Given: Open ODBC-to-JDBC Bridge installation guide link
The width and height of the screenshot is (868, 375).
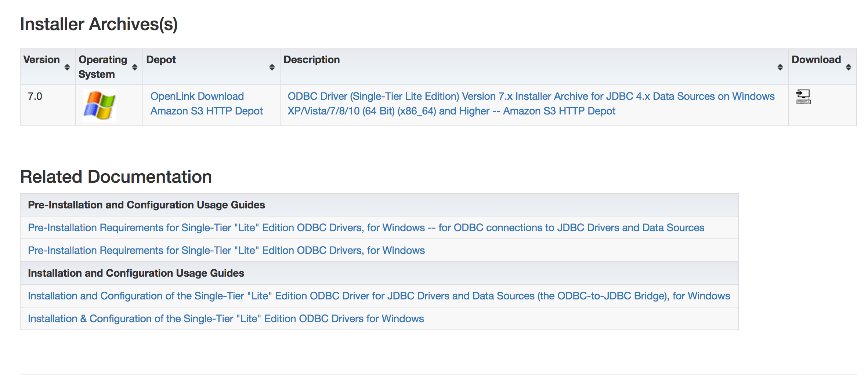Looking at the screenshot, I should pyautogui.click(x=379, y=296).
